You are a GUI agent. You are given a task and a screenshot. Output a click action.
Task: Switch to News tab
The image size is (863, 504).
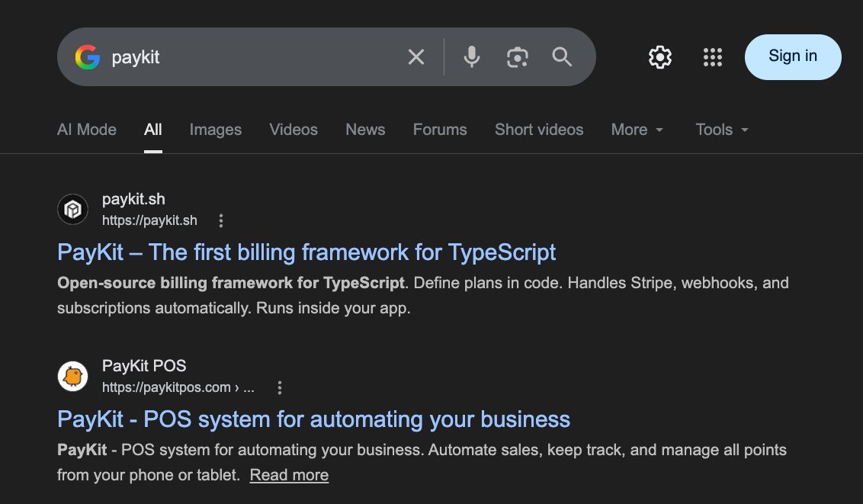pyautogui.click(x=365, y=130)
